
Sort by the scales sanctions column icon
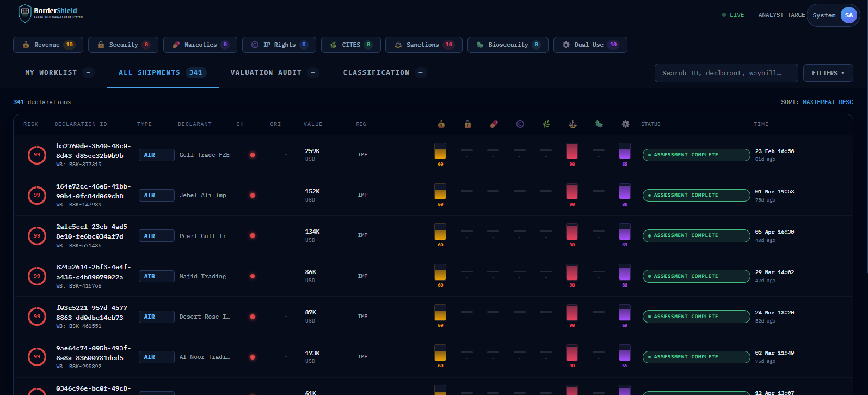[572, 124]
